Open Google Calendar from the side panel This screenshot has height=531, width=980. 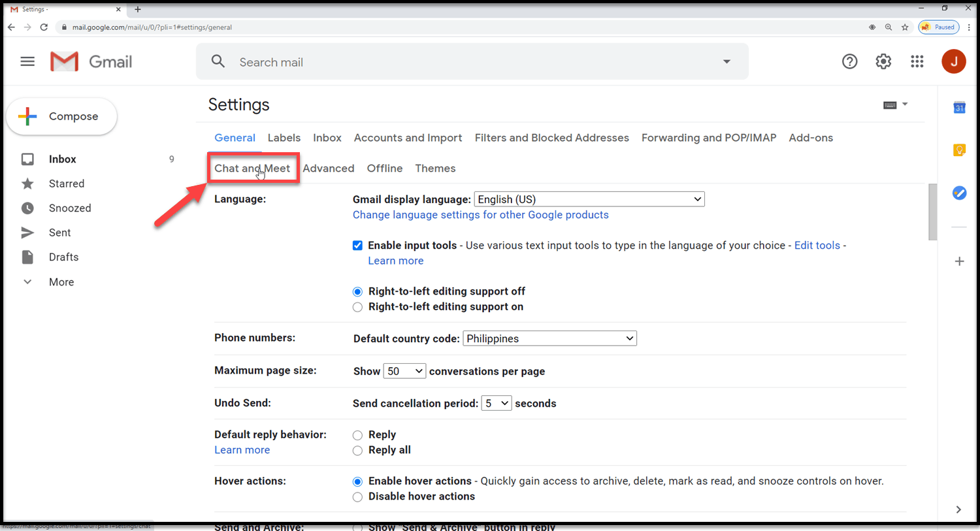point(958,108)
